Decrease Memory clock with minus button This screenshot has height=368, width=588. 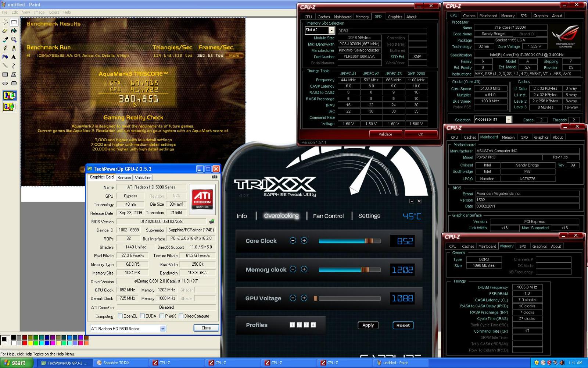[293, 269]
